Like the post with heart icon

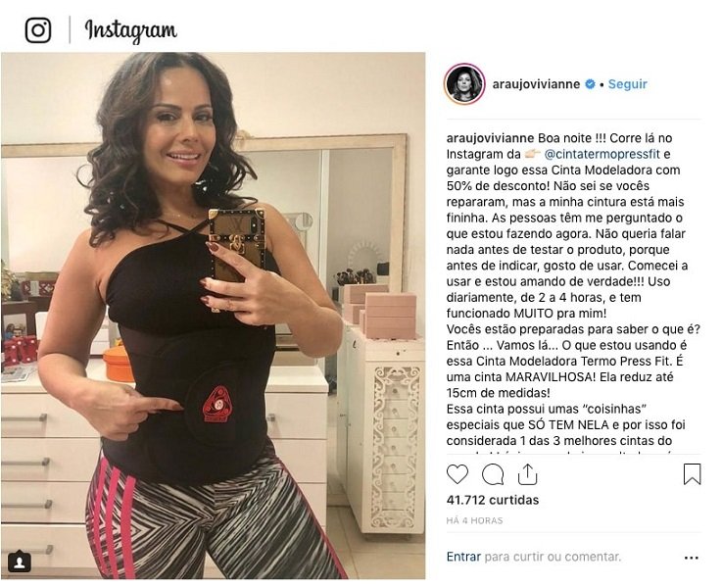tap(457, 474)
